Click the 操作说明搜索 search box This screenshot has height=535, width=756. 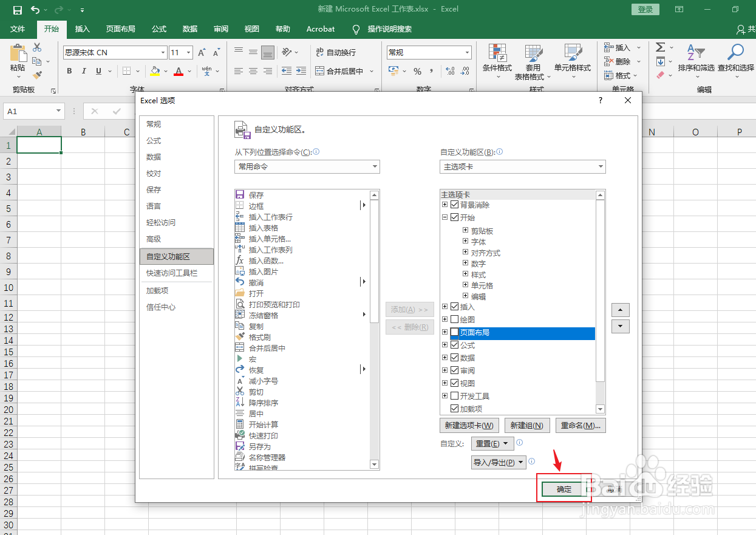coord(390,29)
